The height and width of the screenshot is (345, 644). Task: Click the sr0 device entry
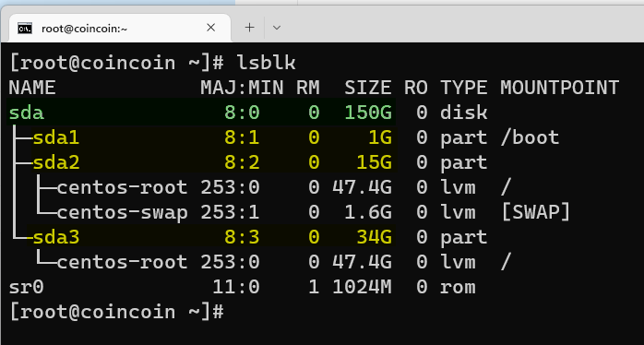[26, 287]
